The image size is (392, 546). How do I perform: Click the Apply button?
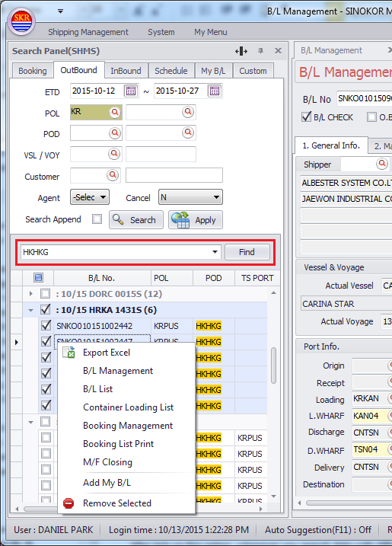pos(196,220)
